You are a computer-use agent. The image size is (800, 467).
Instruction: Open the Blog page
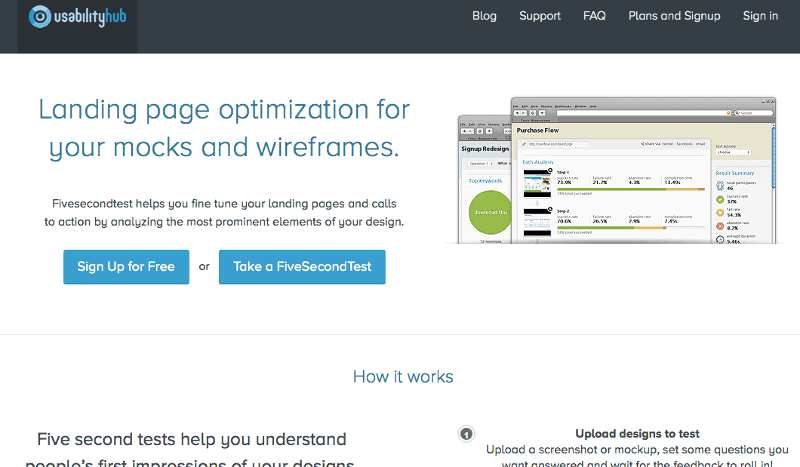pos(484,16)
